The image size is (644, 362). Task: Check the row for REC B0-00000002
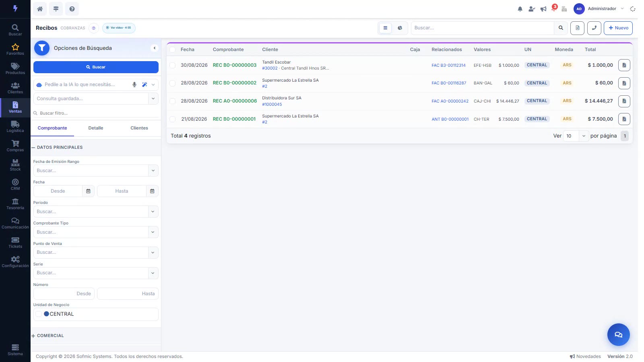(172, 83)
